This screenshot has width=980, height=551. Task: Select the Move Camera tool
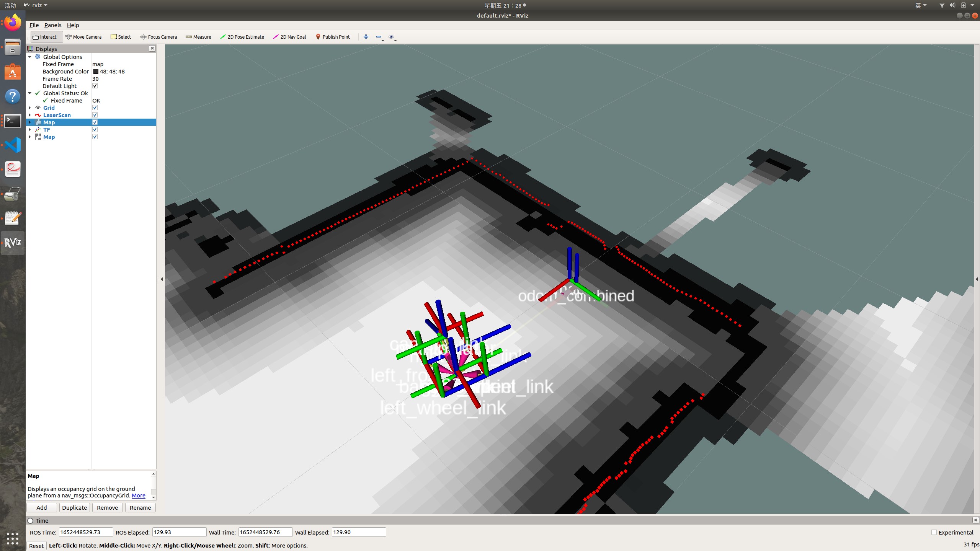(83, 37)
